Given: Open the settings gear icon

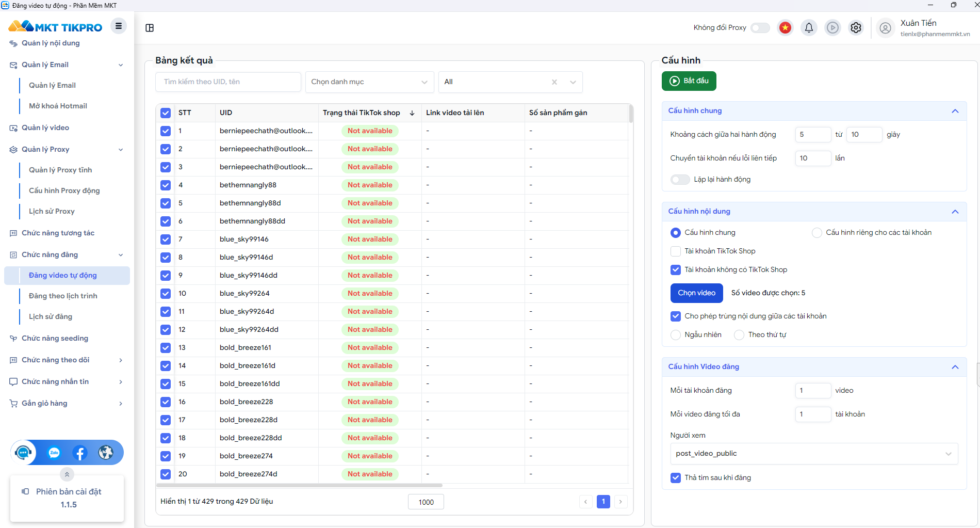Looking at the screenshot, I should pyautogui.click(x=856, y=28).
